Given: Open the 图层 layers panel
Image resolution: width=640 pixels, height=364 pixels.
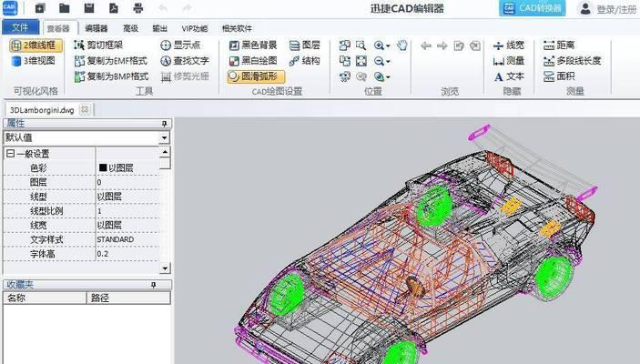Looking at the screenshot, I should pyautogui.click(x=304, y=45).
